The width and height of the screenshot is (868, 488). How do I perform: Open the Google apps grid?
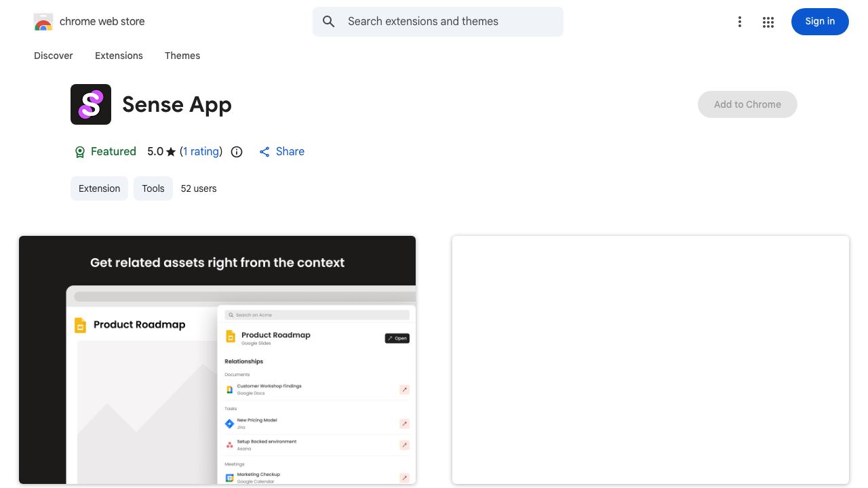pos(768,22)
